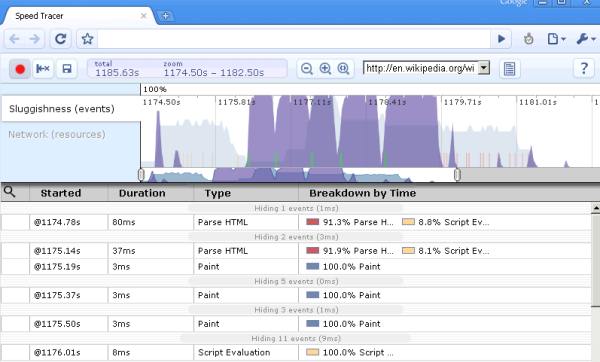Screen dimensions: 600x362
Task: Move the right timeline range handle
Action: [x=457, y=175]
